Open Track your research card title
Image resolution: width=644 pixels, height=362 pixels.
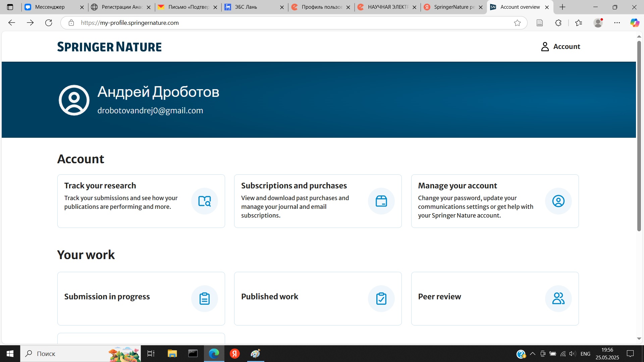[100, 186]
